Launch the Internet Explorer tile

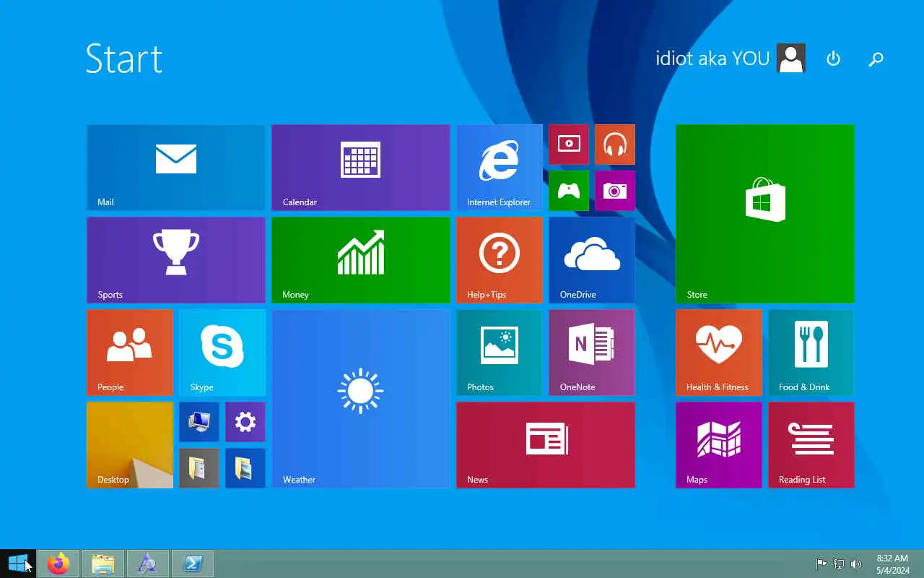click(x=500, y=168)
